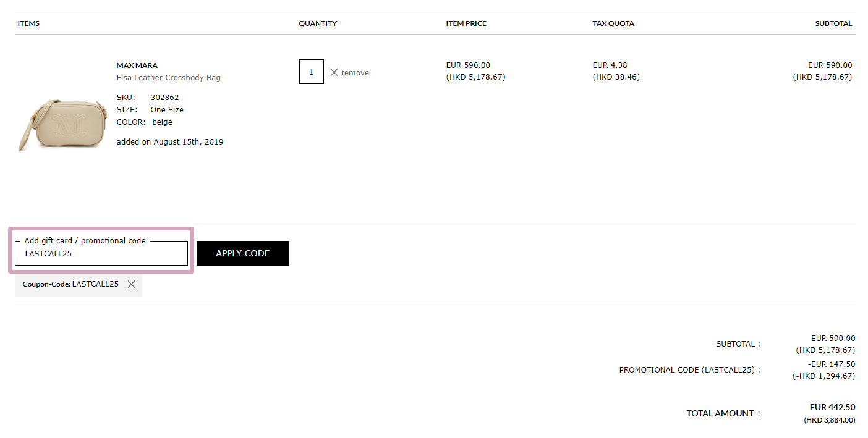
Task: Click the total amount EUR 442.50
Action: 833,408
